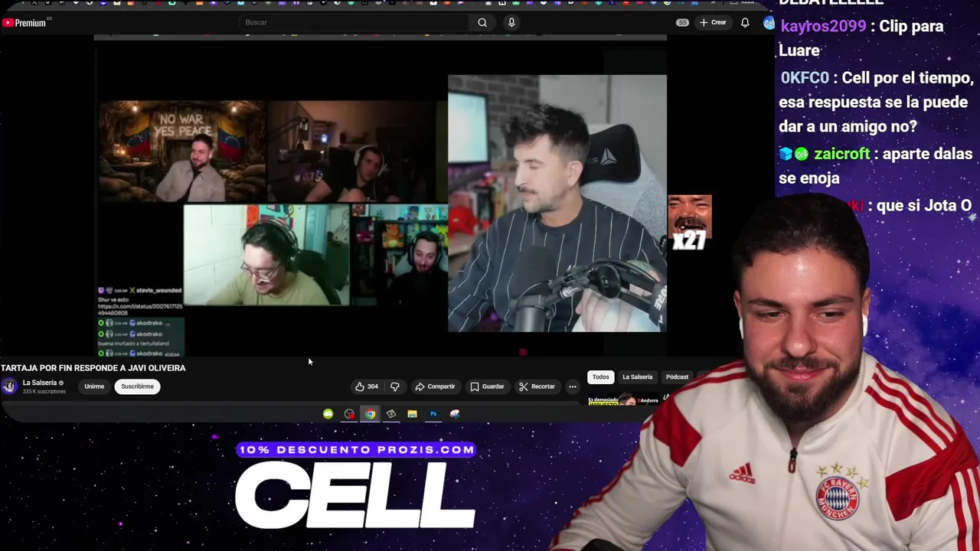Click the video player area
980x551 pixels.
point(381,195)
